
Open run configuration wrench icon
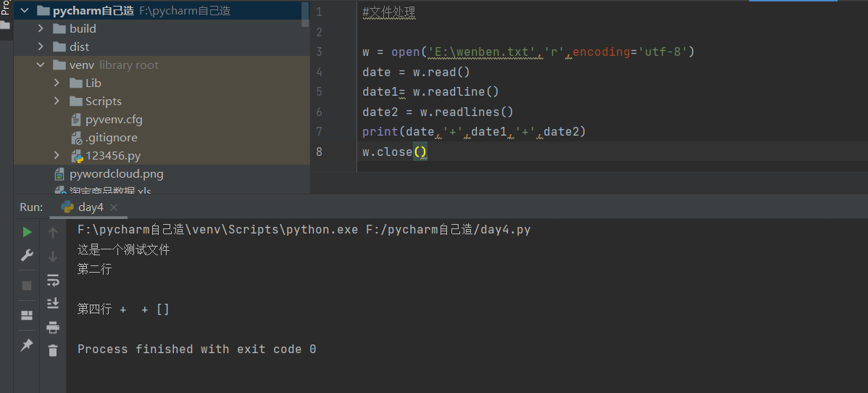27,255
